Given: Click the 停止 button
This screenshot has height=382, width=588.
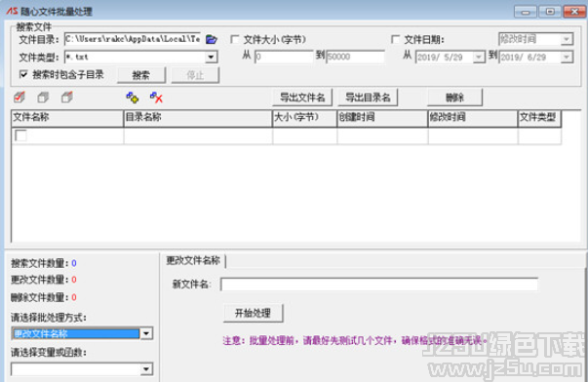Looking at the screenshot, I should pos(195,75).
